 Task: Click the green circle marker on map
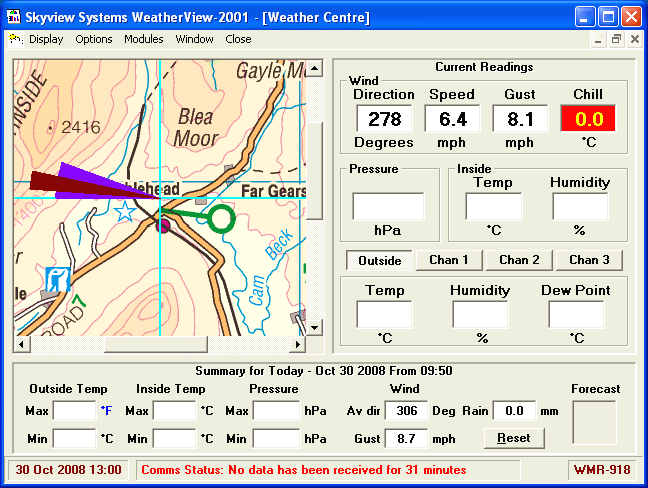coord(221,217)
